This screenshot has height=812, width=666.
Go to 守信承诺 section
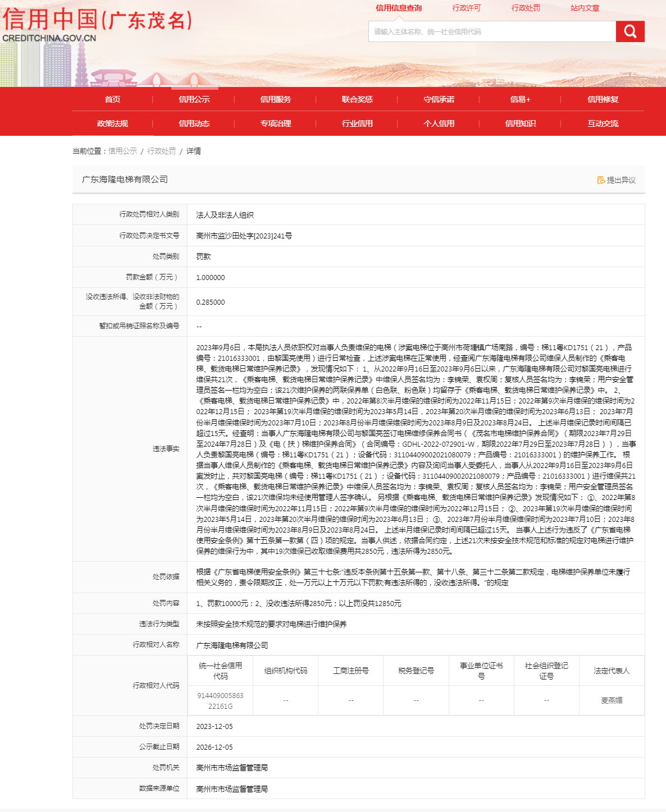coord(439,99)
